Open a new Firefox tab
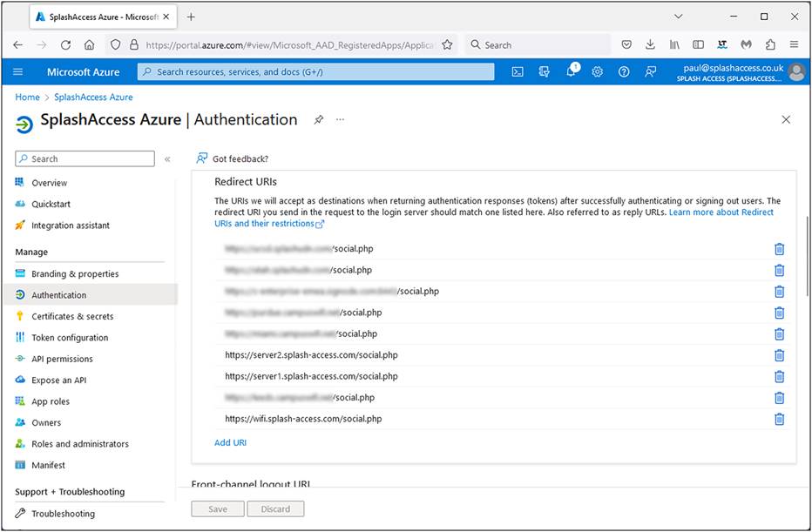Screen dimensions: 812x532 point(191,17)
